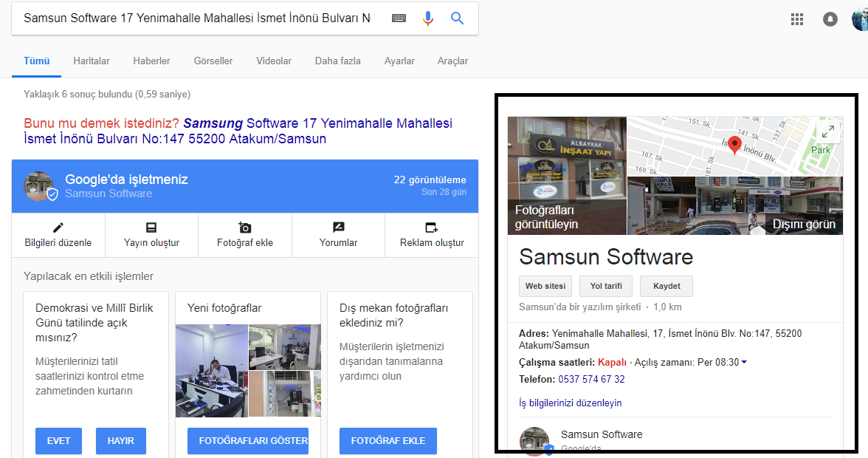Click the Yapılacak en etkili işlemler heading
This screenshot has height=458, width=868.
[x=89, y=276]
